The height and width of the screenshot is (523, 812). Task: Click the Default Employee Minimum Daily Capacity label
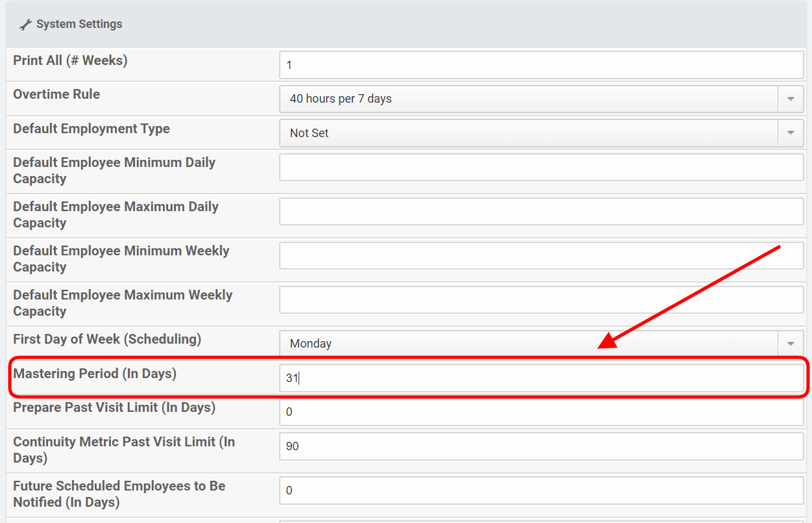point(114,170)
